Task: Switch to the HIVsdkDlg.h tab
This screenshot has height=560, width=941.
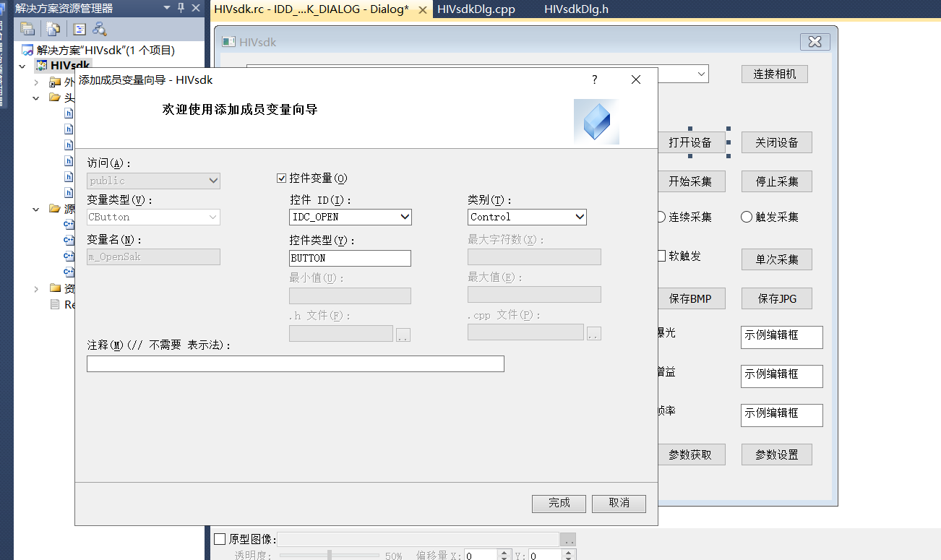Action: 576,9
